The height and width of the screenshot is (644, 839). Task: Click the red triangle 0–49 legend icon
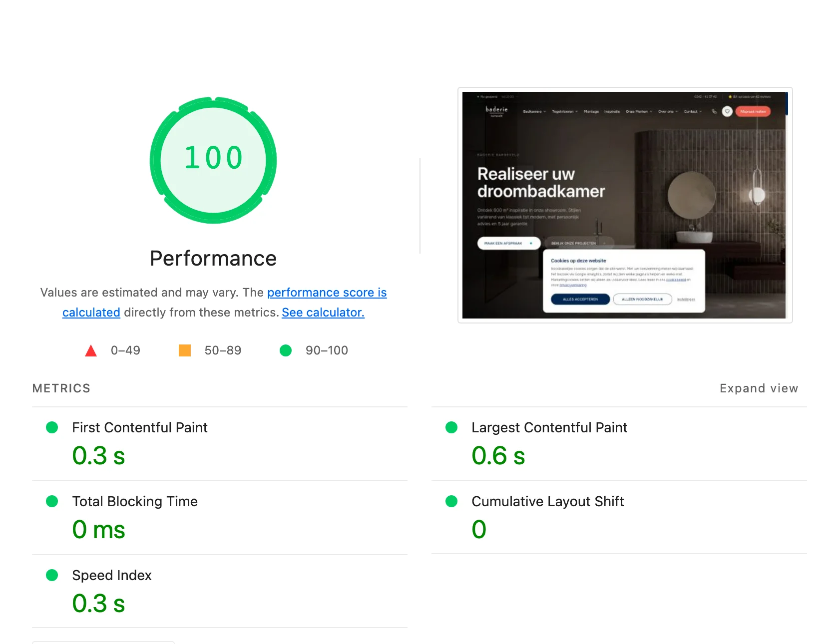pyautogui.click(x=91, y=351)
